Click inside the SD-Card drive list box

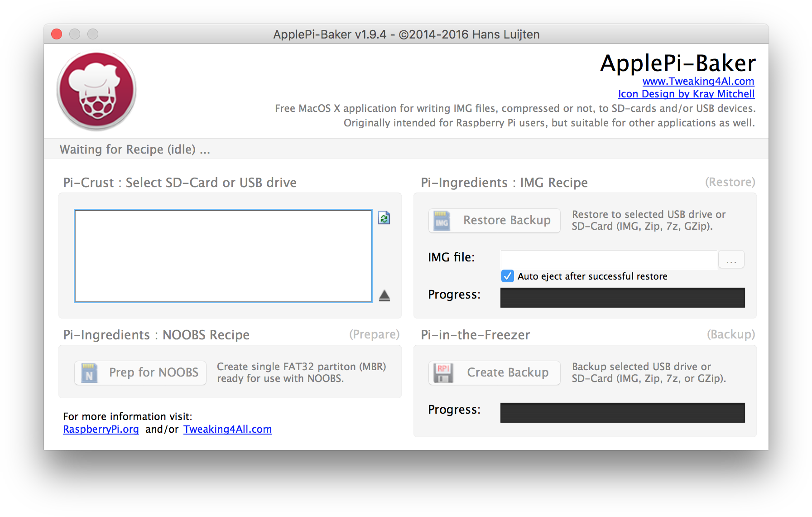click(223, 256)
